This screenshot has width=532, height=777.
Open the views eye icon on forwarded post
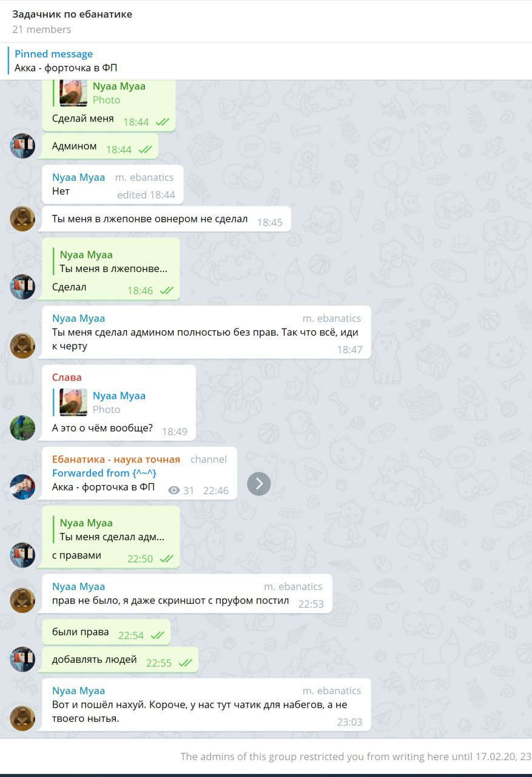click(174, 490)
